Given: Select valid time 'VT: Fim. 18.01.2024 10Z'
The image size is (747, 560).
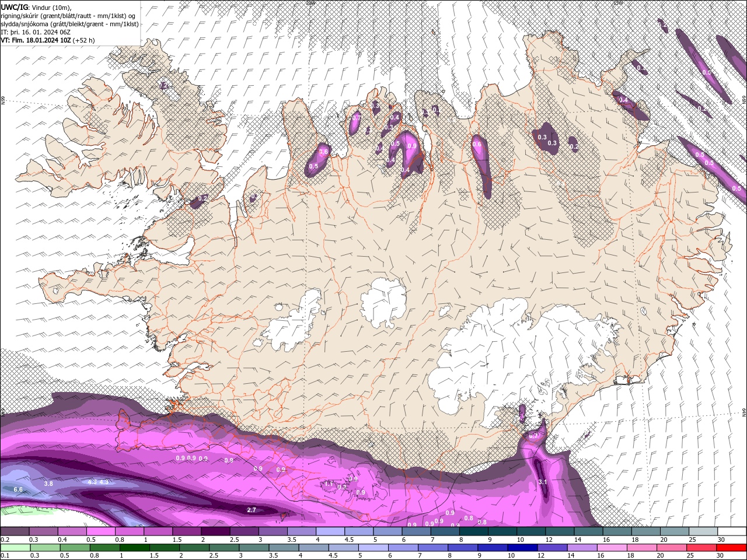Looking at the screenshot, I should pyautogui.click(x=36, y=40).
